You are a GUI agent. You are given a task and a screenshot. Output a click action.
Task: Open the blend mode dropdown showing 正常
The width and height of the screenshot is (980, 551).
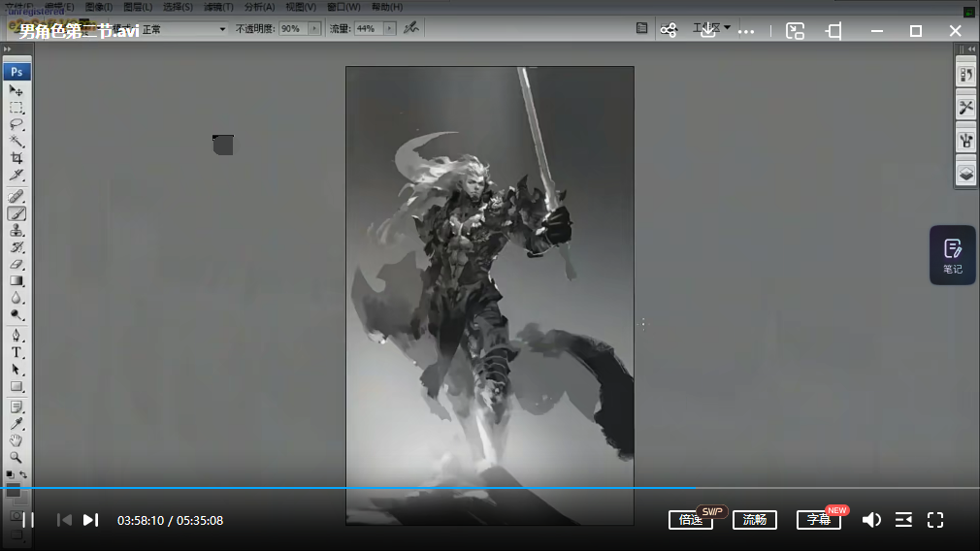pyautogui.click(x=182, y=29)
